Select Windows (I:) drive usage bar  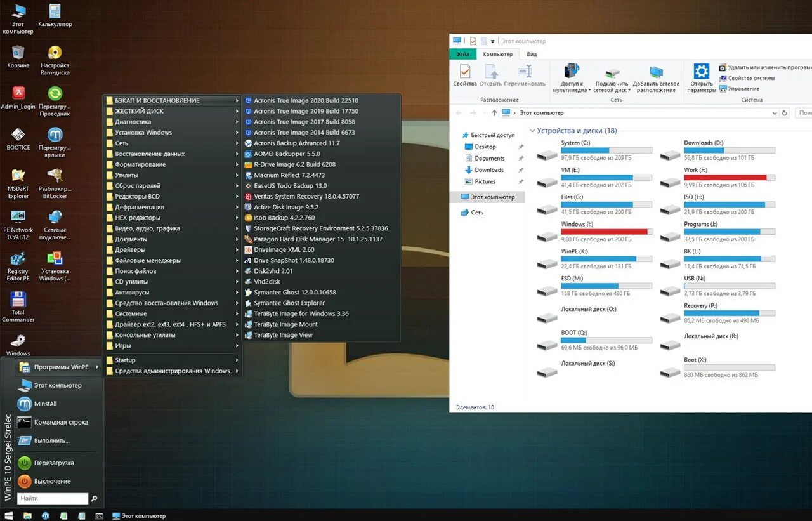pos(606,232)
